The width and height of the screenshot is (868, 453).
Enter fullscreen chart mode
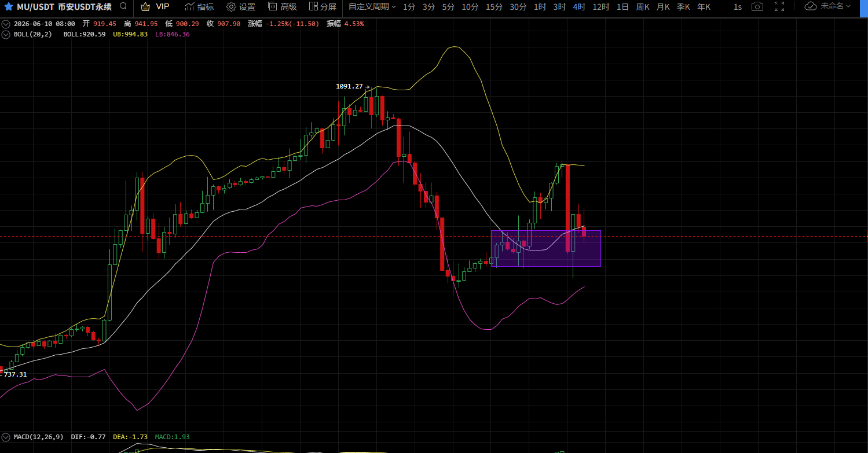(x=779, y=6)
